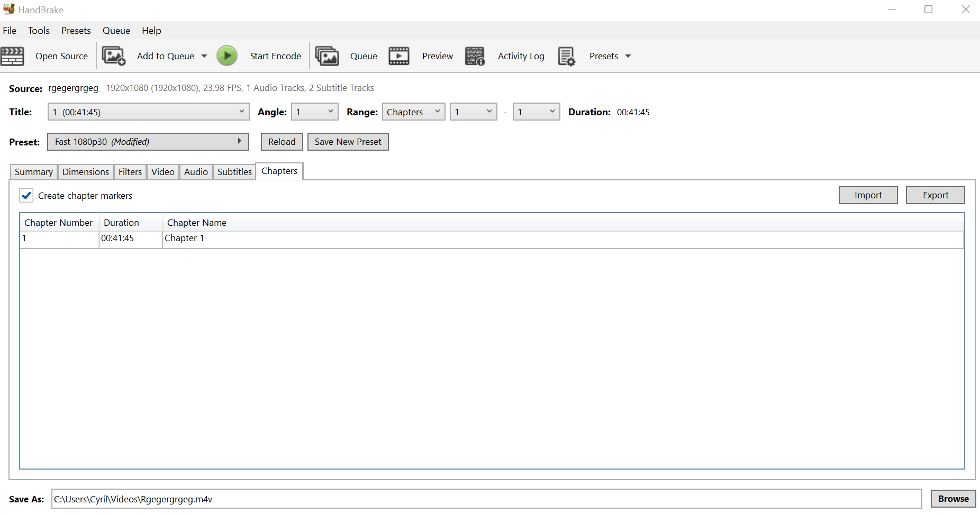Click the Reload preset button

click(282, 142)
